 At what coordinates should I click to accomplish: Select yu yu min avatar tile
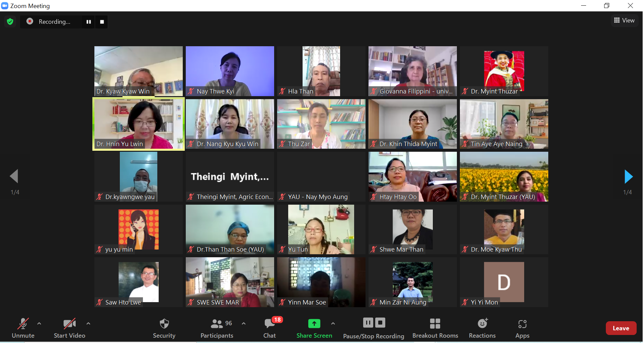tap(138, 229)
